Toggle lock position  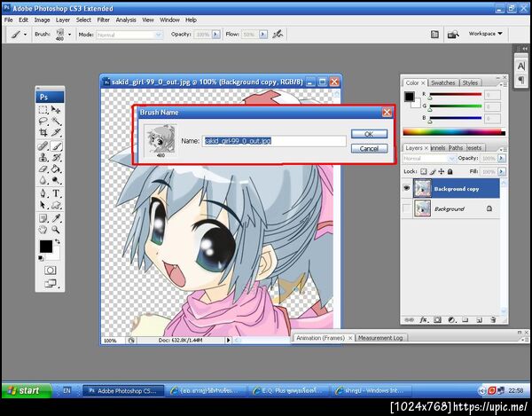pos(441,172)
